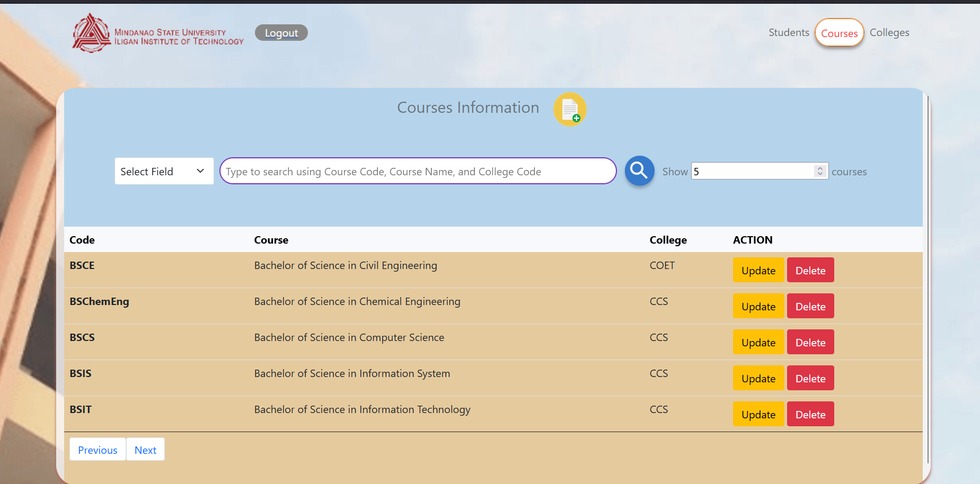
Task: Switch to the Colleges page
Action: pos(889,32)
